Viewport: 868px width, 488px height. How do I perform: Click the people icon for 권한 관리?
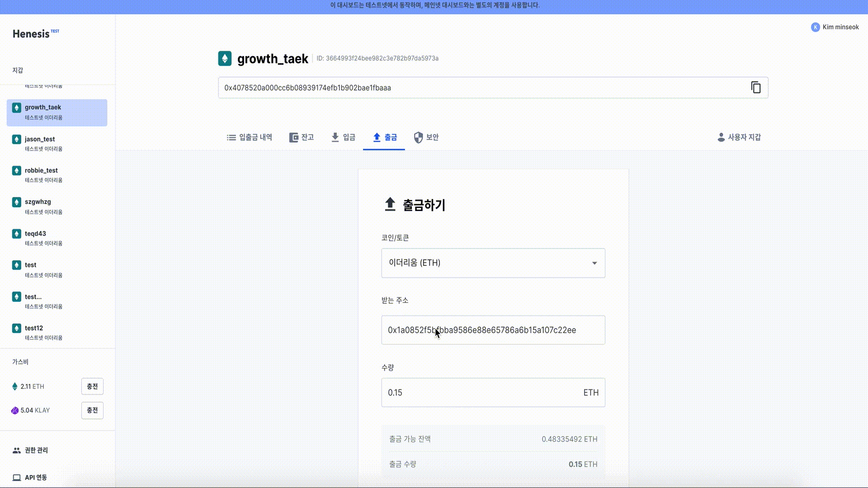point(17,450)
